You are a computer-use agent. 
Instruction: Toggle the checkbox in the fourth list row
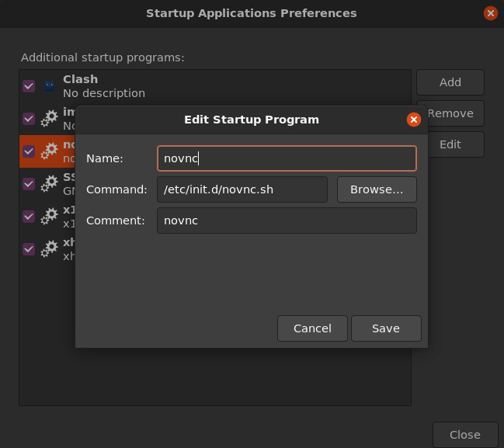coord(29,184)
